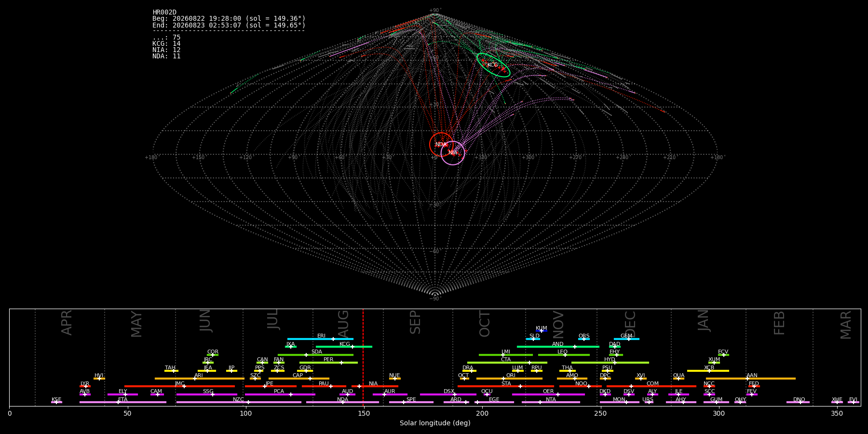Click the HR002D station title
The height and width of the screenshot is (434, 868).
click(164, 13)
